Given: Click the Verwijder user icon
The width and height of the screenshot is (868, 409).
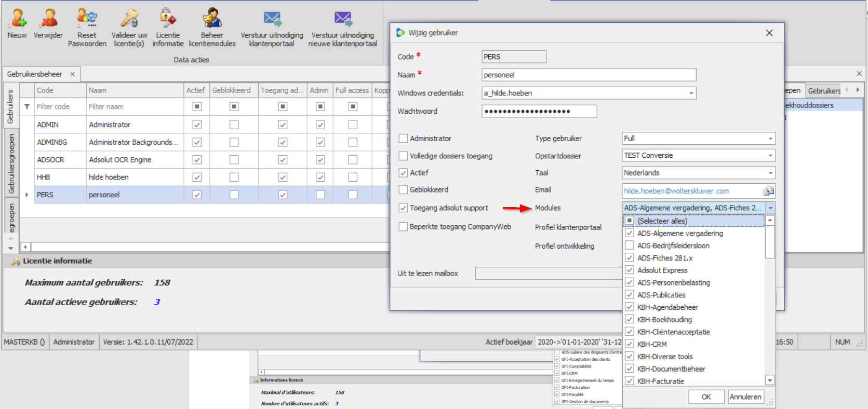Looking at the screenshot, I should (x=48, y=19).
